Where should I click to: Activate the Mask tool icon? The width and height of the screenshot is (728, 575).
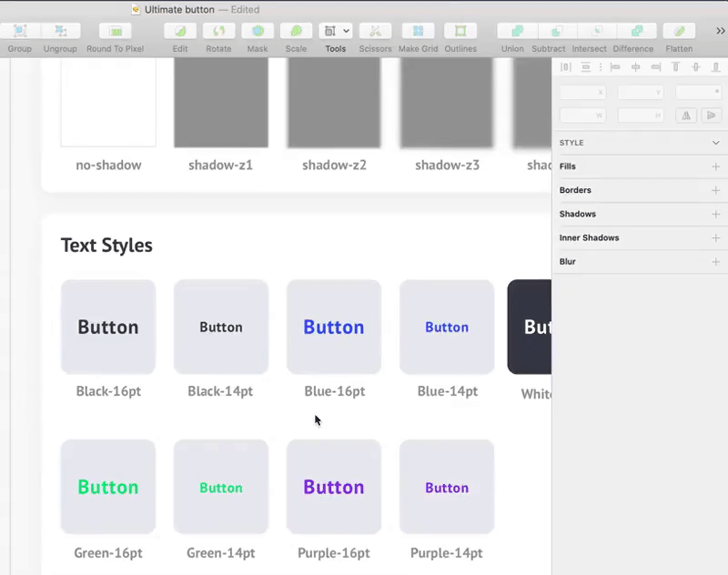(x=258, y=31)
